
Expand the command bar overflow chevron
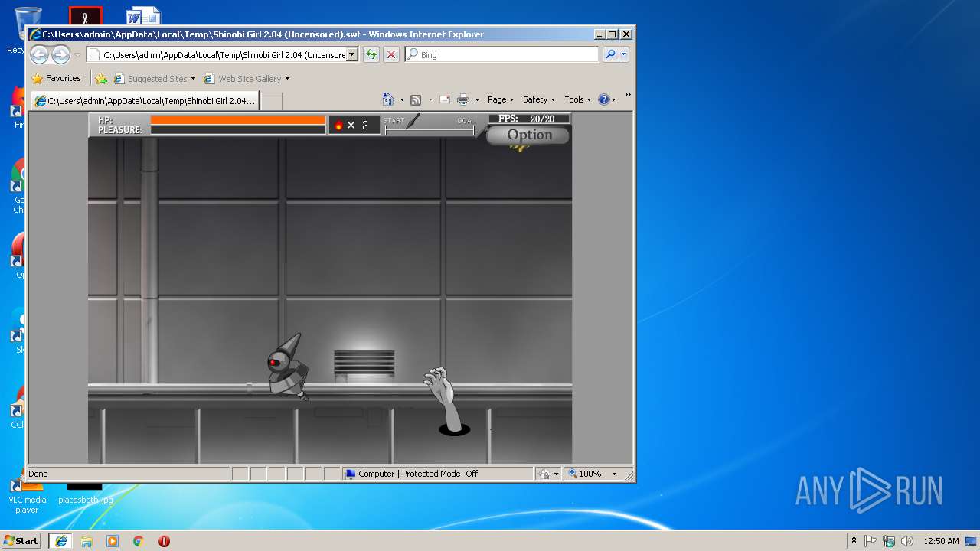627,96
